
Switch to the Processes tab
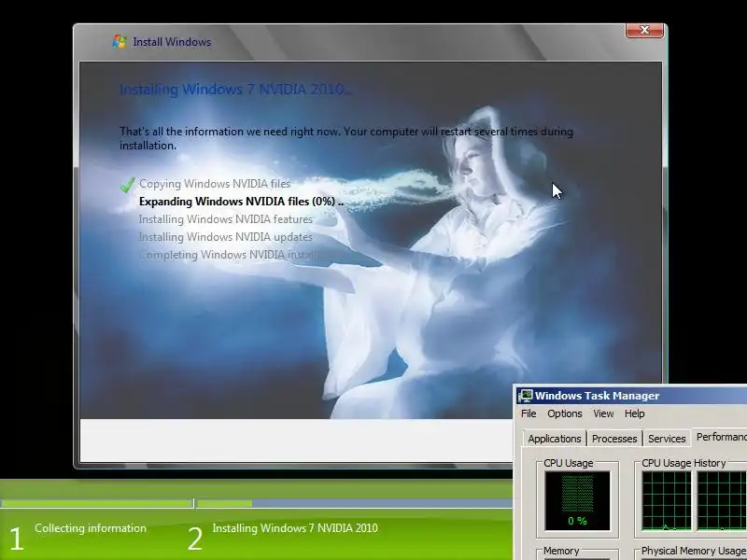tap(614, 439)
